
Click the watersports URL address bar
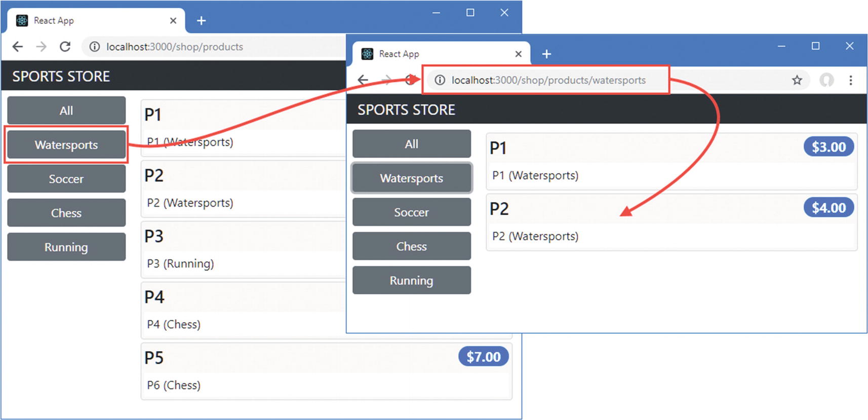548,80
